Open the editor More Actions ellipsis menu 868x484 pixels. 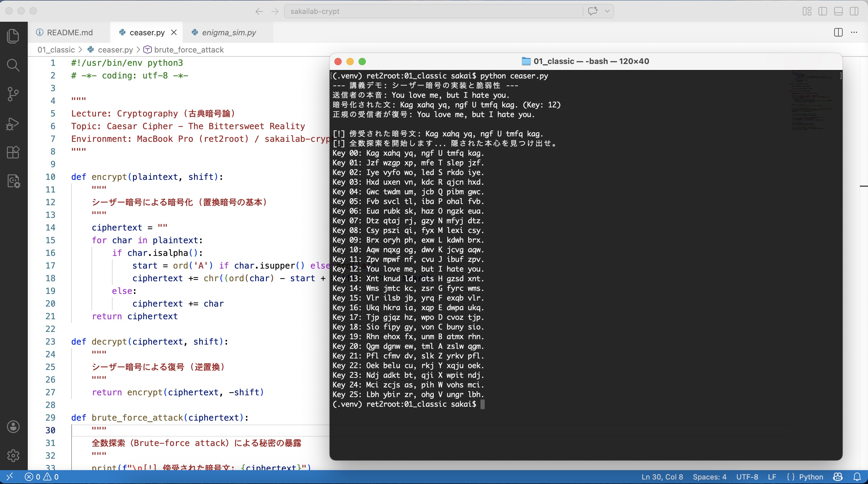(x=854, y=32)
